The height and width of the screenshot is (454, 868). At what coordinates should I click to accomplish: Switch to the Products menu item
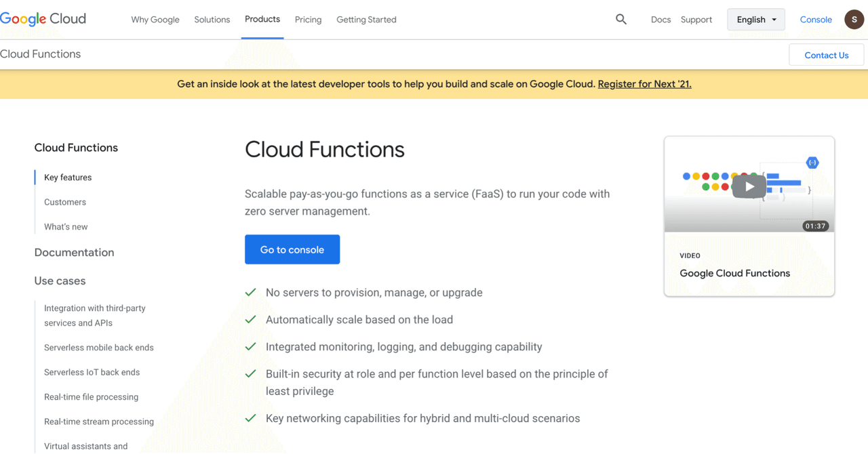click(262, 19)
